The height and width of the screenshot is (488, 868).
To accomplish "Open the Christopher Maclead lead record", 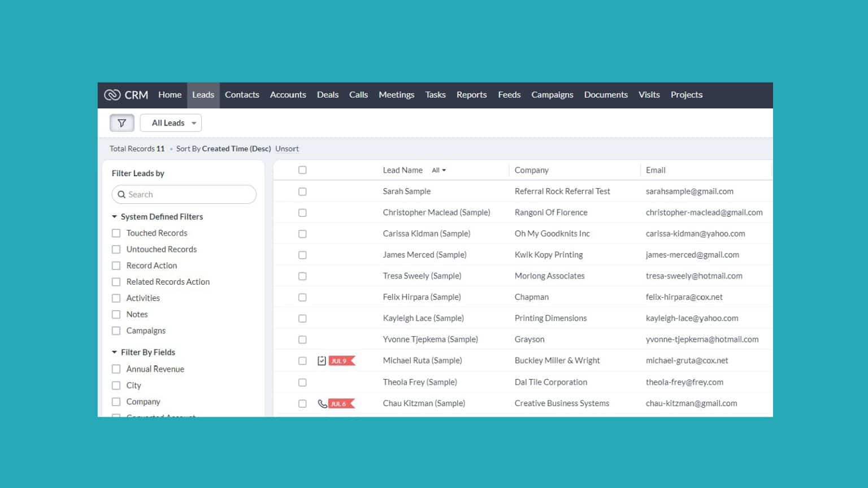I will 436,212.
